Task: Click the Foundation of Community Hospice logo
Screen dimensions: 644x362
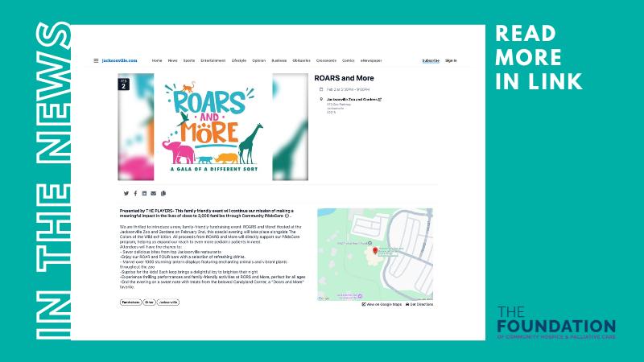Action: 556,323
